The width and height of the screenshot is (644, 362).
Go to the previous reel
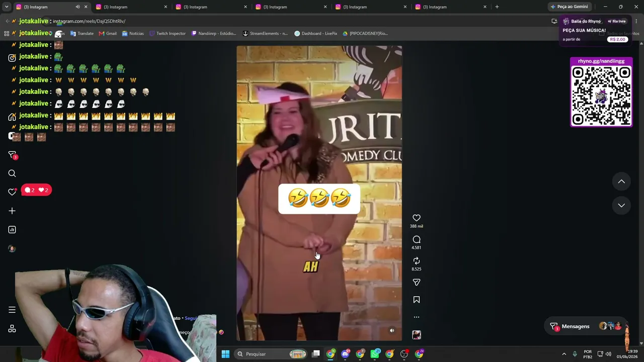(x=621, y=182)
